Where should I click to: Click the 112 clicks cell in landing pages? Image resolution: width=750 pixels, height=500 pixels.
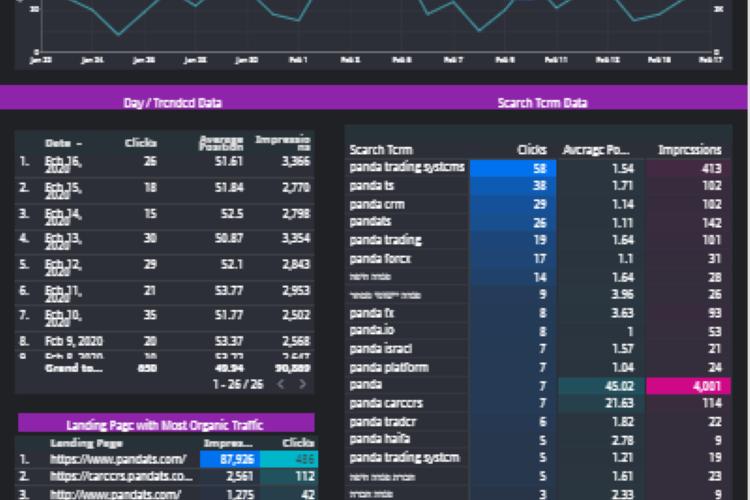coord(289,476)
